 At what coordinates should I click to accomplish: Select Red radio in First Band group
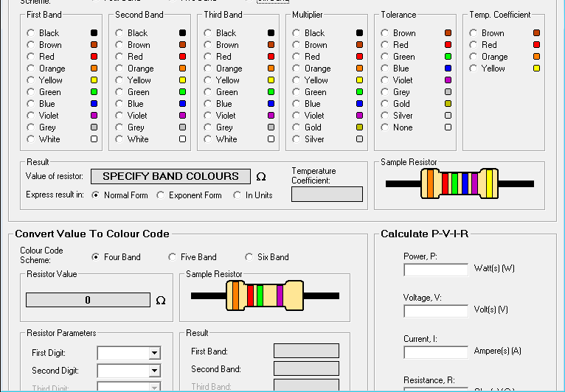tap(31, 57)
